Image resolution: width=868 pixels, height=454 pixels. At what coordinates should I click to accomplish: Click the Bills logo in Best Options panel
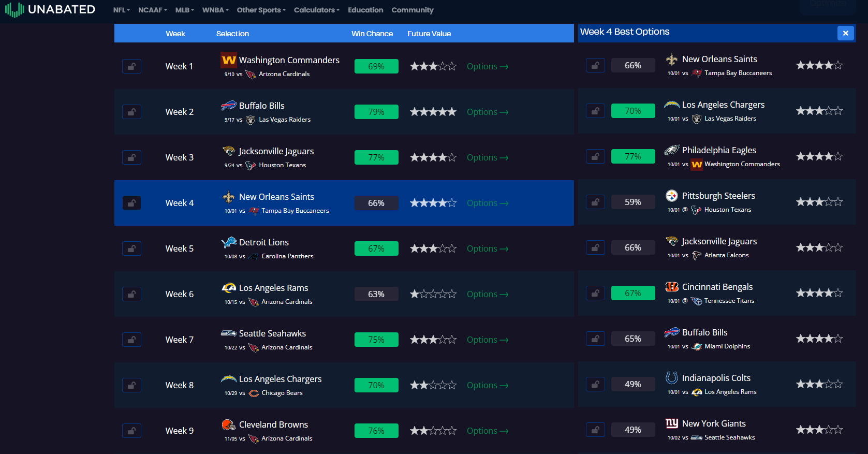(x=672, y=332)
